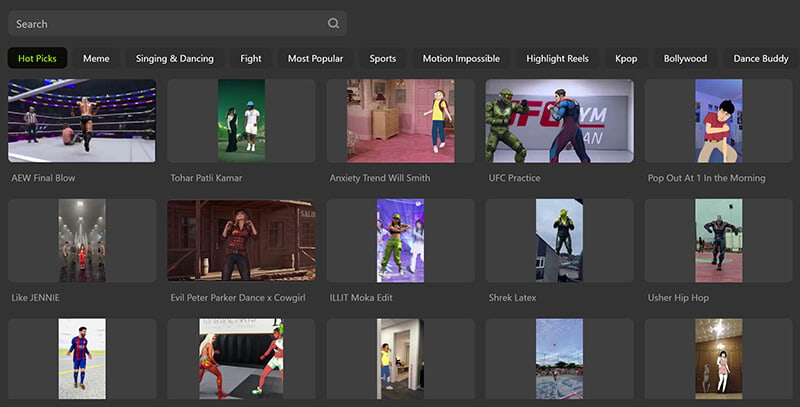Image resolution: width=800 pixels, height=407 pixels.
Task: Show the Most Popular templates
Action: pyautogui.click(x=315, y=59)
